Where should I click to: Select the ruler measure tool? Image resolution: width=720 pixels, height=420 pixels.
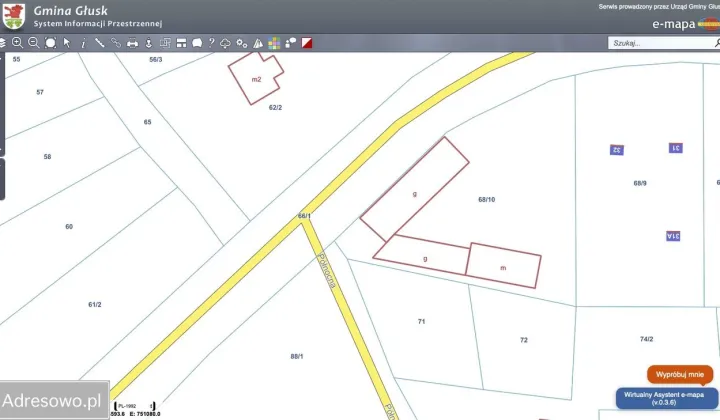(x=99, y=43)
